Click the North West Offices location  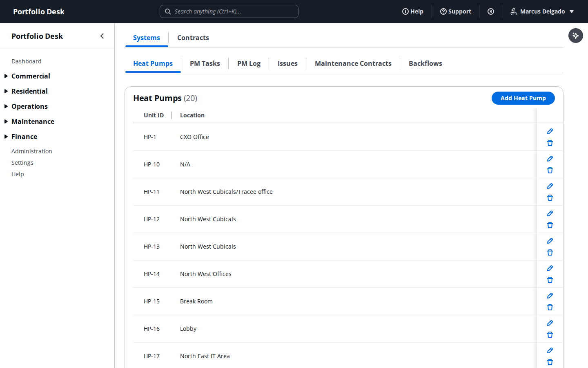tap(206, 274)
